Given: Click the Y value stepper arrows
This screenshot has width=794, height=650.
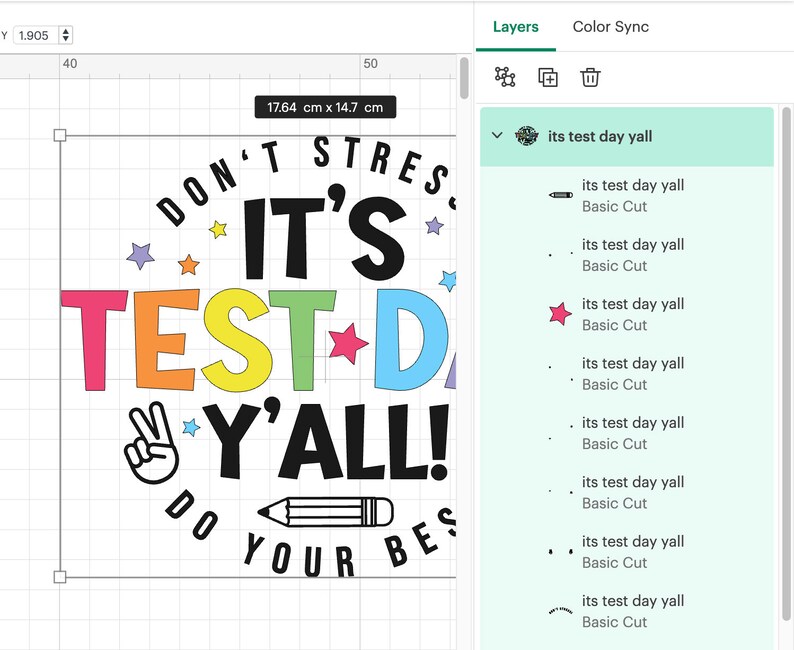Looking at the screenshot, I should 65,35.
